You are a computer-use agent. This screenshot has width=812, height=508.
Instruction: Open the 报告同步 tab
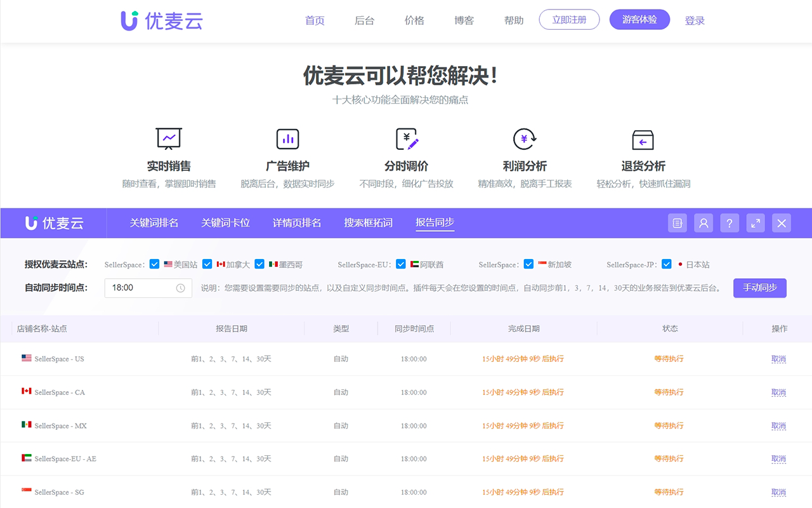coord(435,223)
